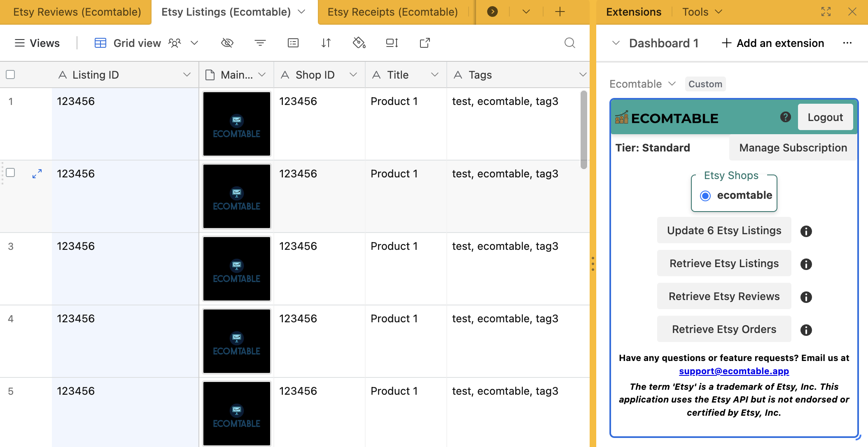The height and width of the screenshot is (447, 868).
Task: Open Tags column dropdown arrow
Action: point(583,74)
